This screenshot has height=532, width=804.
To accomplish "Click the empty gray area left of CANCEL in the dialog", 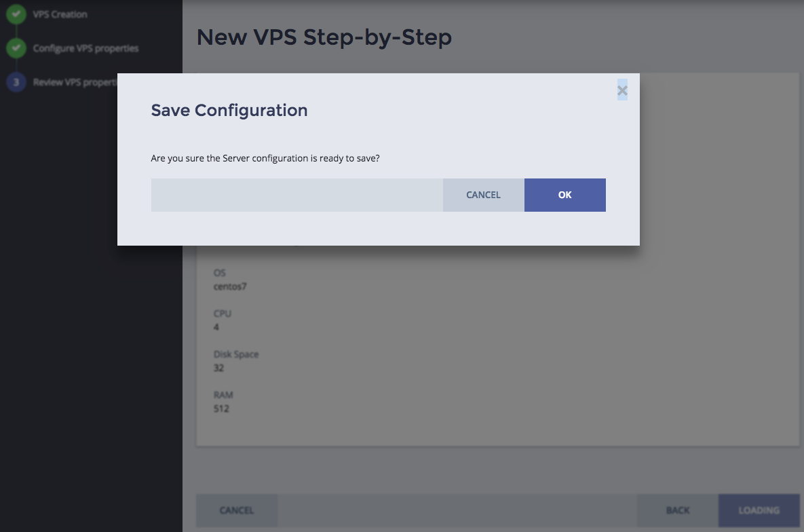I will [296, 195].
